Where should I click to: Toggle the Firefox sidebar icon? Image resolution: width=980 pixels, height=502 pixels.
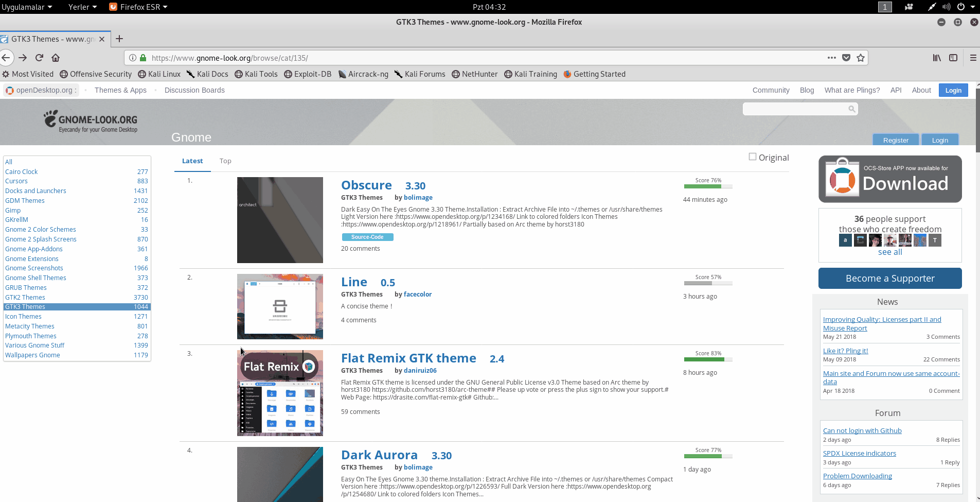point(953,58)
